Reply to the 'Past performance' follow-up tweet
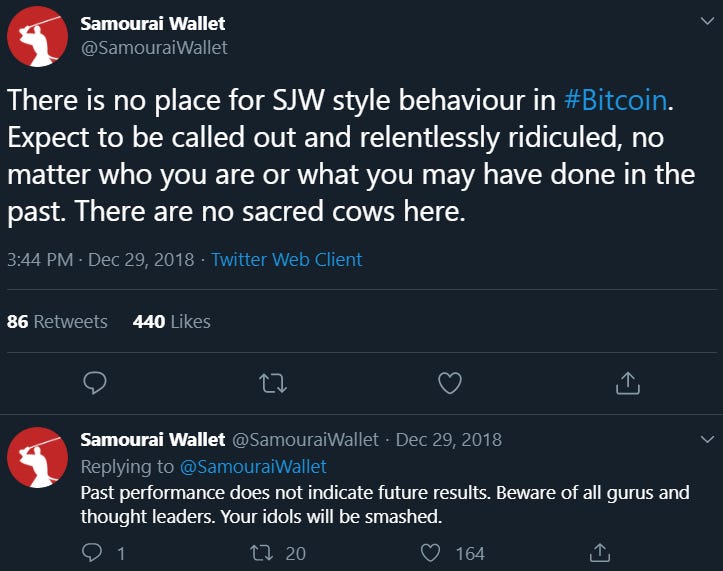Screen dimensions: 723x571 tap(92, 552)
